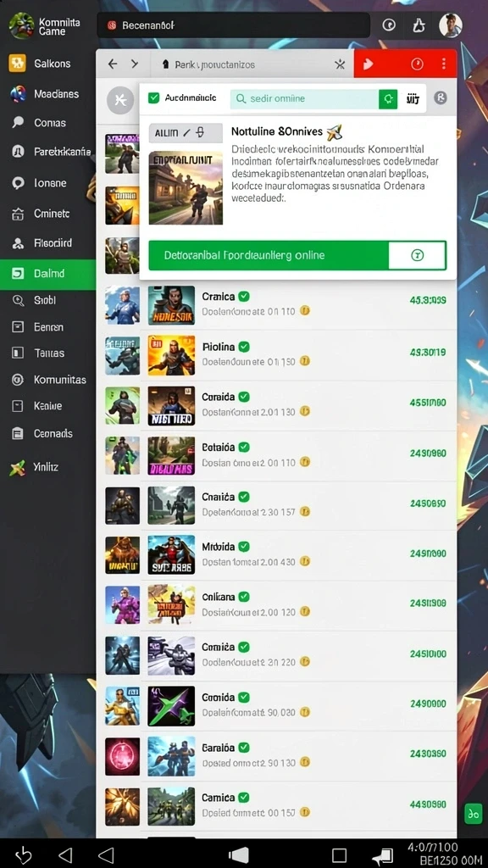Screen dimensions: 488x868
Task: Open the three-dot menu in red bar
Action: click(x=444, y=64)
